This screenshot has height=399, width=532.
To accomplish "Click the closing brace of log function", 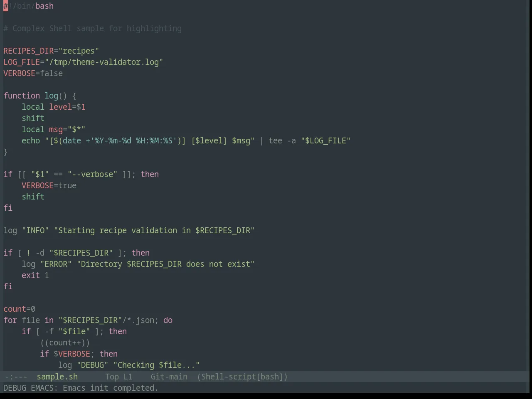I will coord(5,152).
